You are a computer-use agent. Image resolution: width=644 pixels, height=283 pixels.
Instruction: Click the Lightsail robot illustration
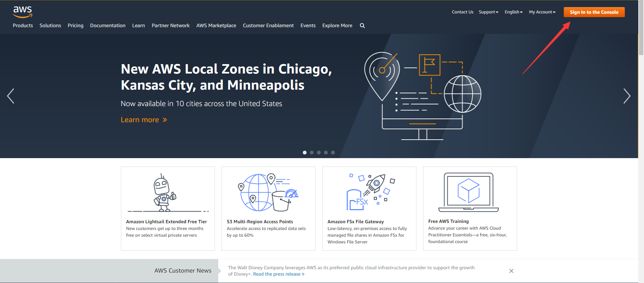(168, 193)
